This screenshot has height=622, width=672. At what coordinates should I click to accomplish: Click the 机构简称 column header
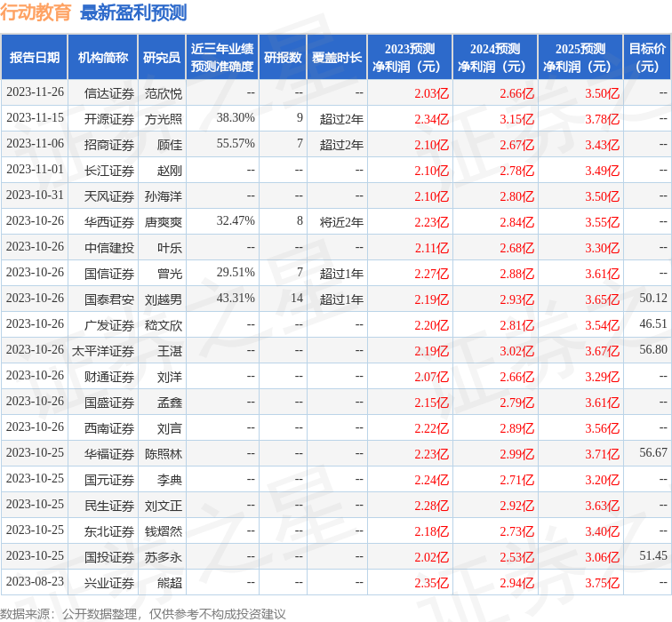103,58
